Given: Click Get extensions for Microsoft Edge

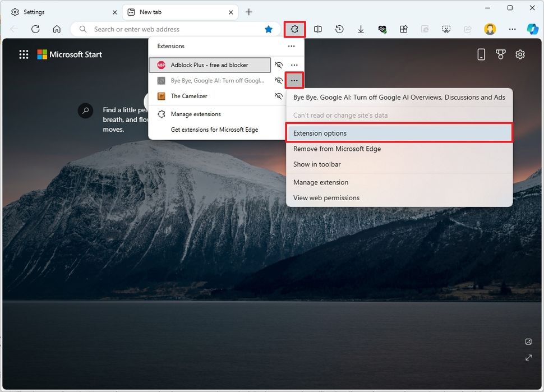Looking at the screenshot, I should 214,129.
